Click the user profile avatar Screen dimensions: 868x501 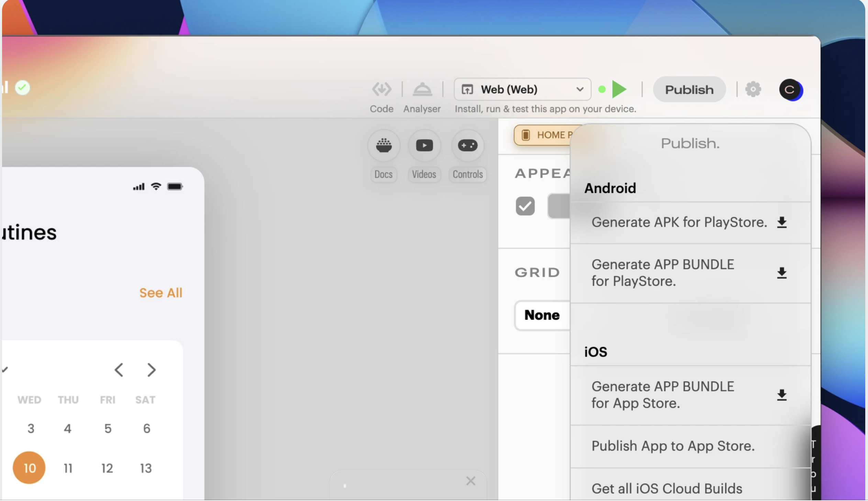[790, 90]
